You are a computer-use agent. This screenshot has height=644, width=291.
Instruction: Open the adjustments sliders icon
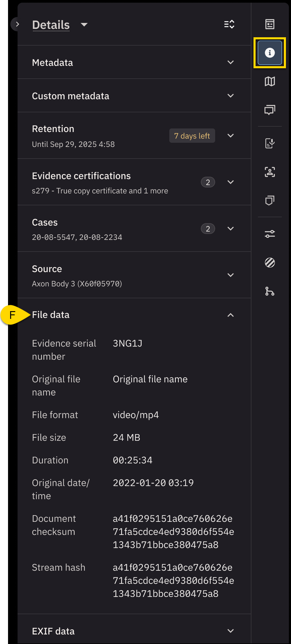coord(270,234)
